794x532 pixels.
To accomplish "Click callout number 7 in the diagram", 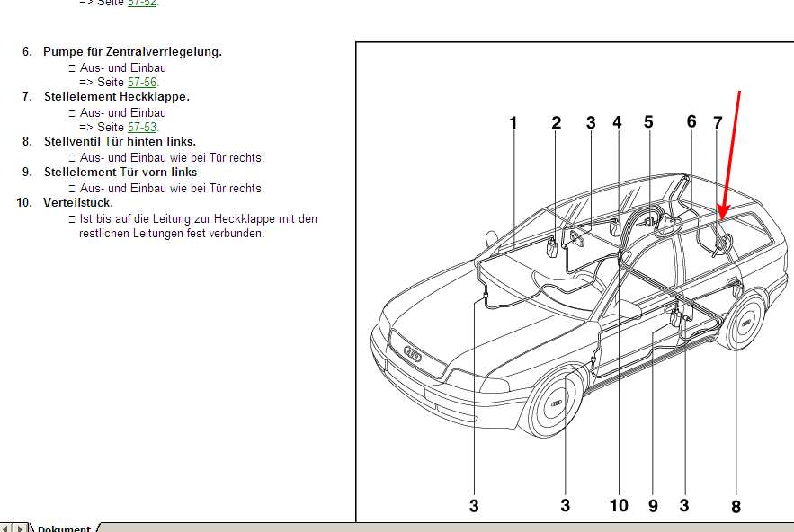I will pos(718,123).
